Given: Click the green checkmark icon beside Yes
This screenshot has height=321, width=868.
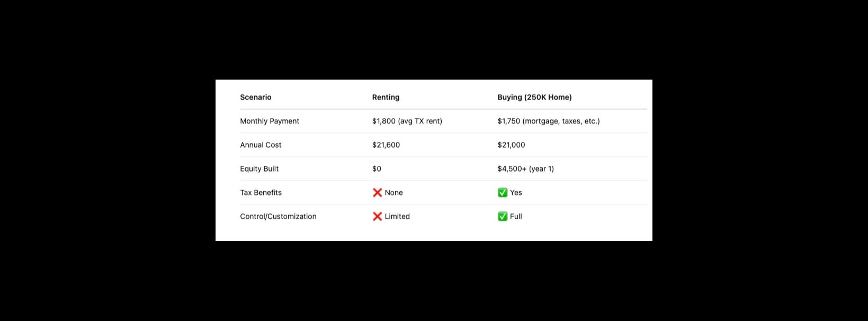Looking at the screenshot, I should [x=503, y=193].
